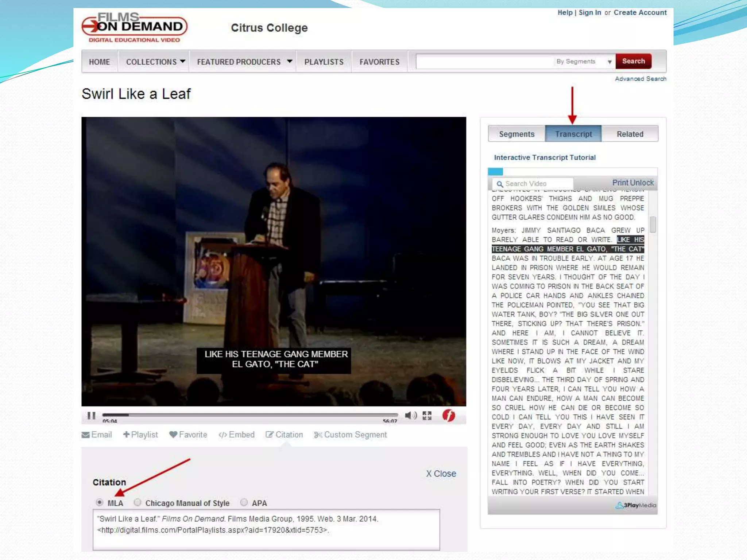Switch to the Segments tab
The width and height of the screenshot is (747, 560).
pyautogui.click(x=516, y=134)
